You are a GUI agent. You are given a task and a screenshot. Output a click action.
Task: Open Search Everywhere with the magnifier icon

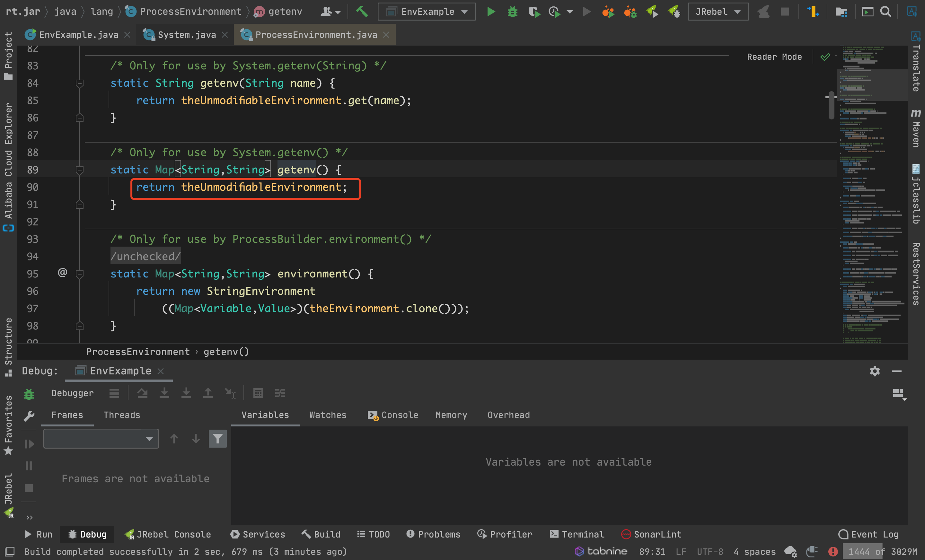tap(885, 12)
